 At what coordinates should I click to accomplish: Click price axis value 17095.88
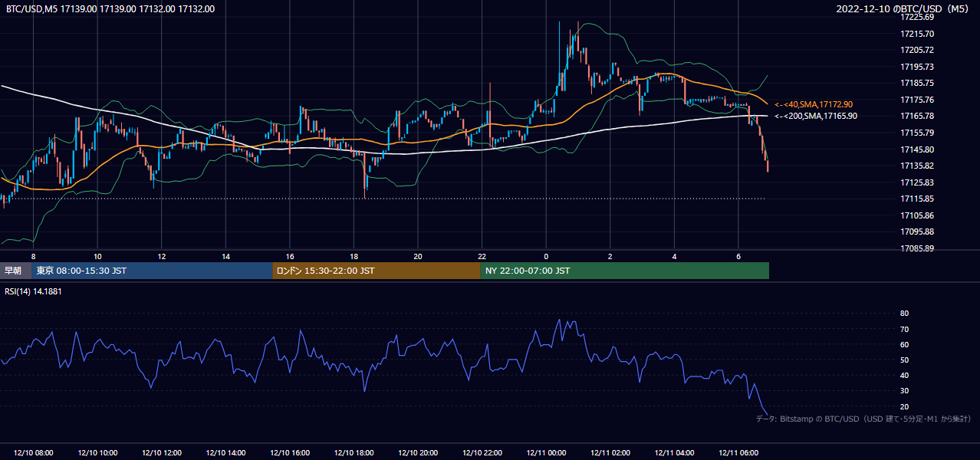click(x=917, y=232)
